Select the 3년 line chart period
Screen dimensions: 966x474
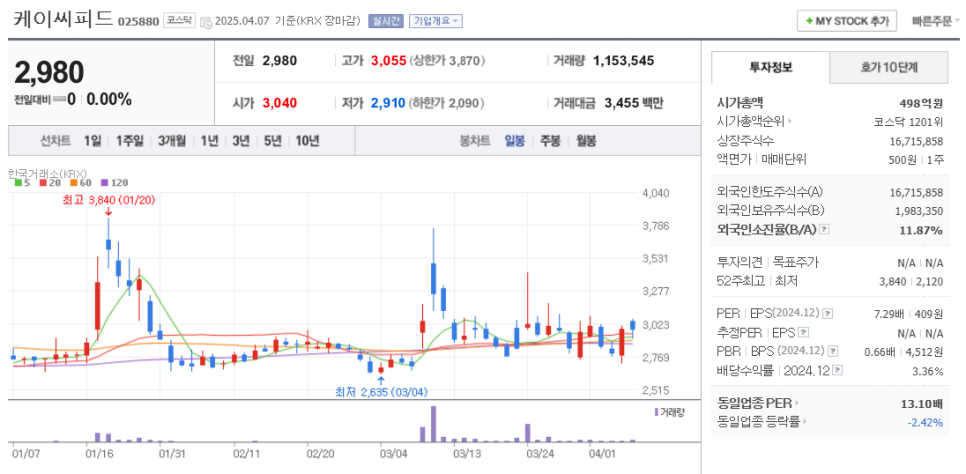[241, 141]
